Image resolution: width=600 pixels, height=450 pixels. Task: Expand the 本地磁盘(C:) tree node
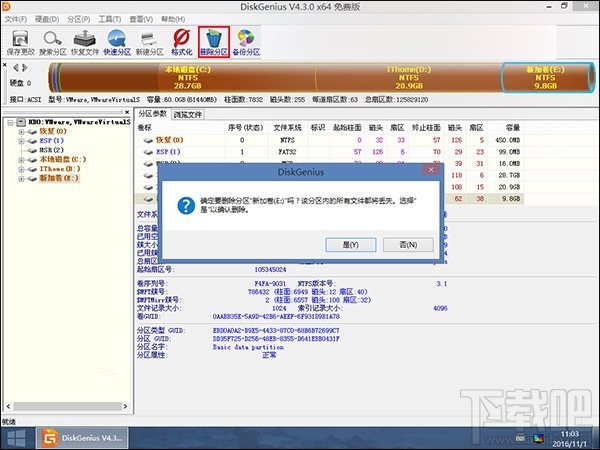click(21, 160)
